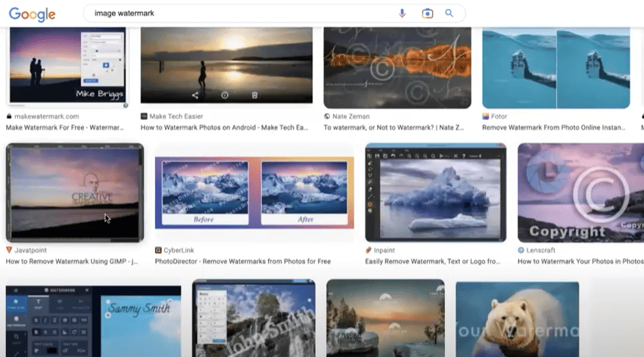Click the 'Inpaint' source name

384,250
